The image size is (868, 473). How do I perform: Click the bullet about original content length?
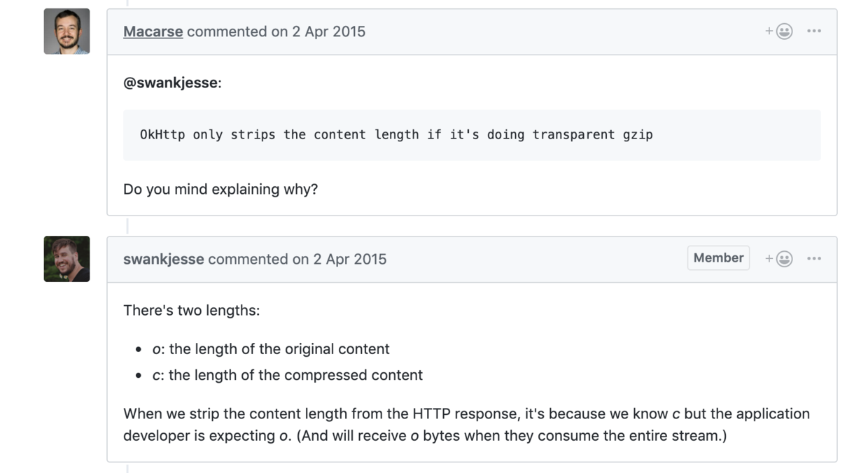pos(271,349)
